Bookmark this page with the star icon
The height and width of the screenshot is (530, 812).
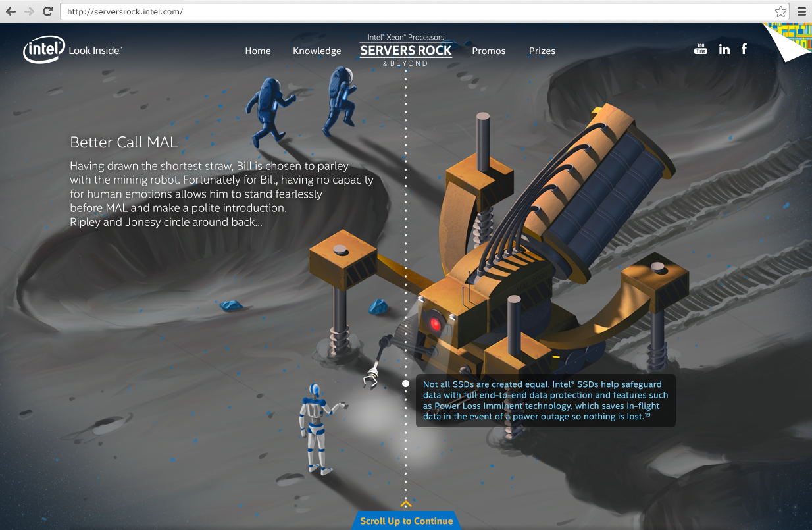780,11
